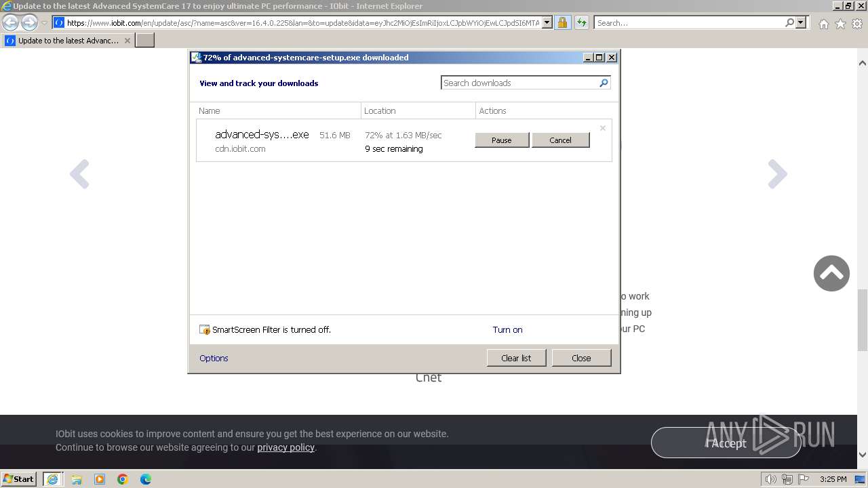Click previous slide arrow on IObit page
This screenshot has height=488, width=868.
[79, 174]
